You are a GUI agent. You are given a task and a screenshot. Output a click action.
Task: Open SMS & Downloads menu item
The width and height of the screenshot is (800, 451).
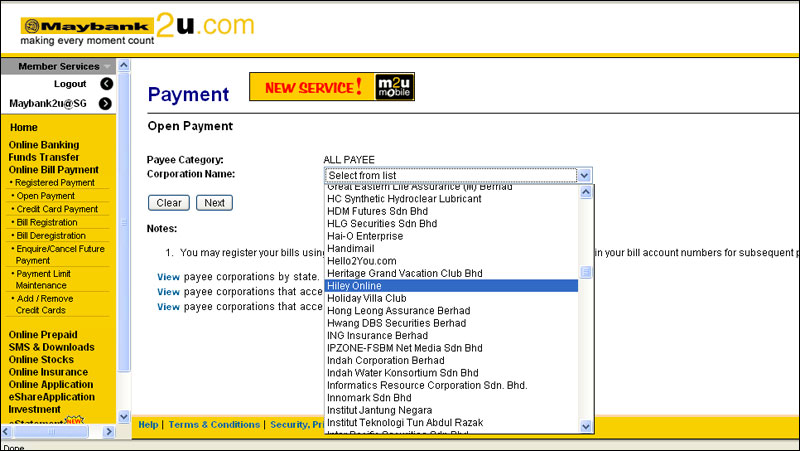pyautogui.click(x=52, y=347)
